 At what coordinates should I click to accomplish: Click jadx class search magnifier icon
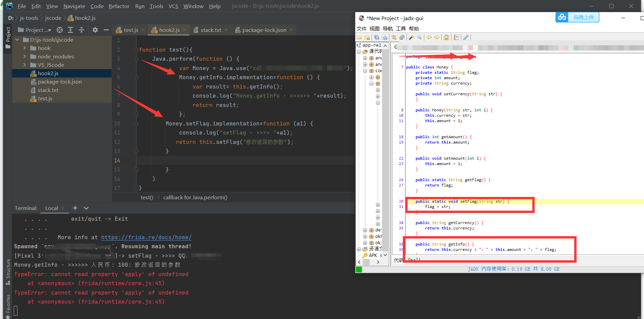point(419,38)
